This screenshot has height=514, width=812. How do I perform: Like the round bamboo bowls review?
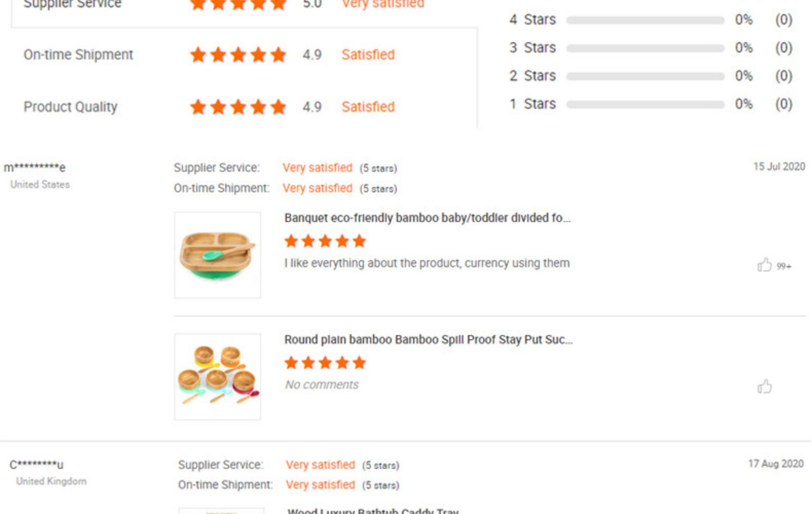(x=764, y=387)
